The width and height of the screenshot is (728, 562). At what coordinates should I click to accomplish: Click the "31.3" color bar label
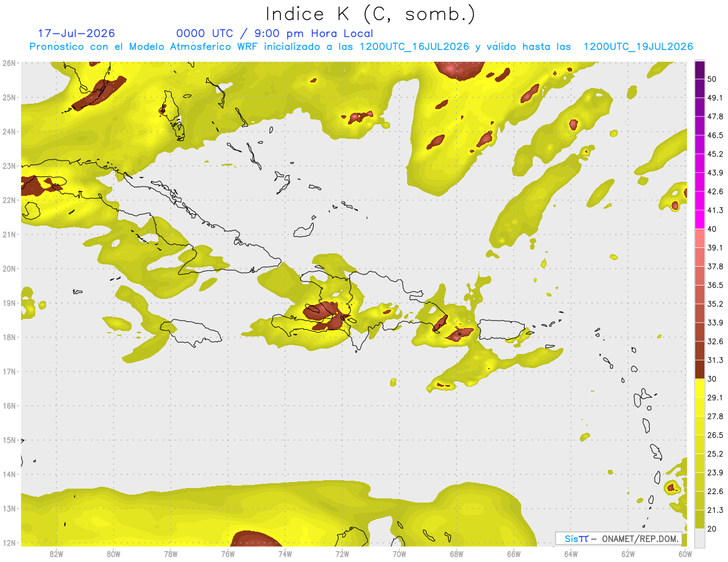[715, 360]
